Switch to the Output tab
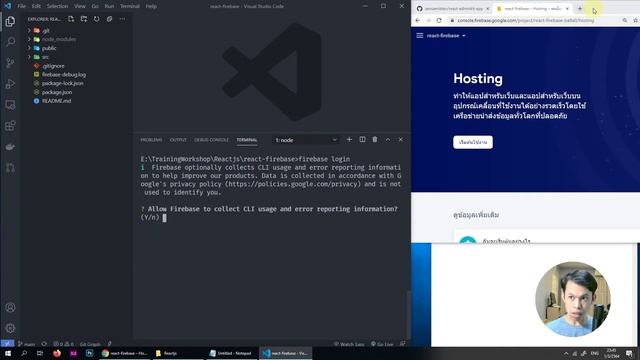Screen dimensions: 640x360 point(178,140)
